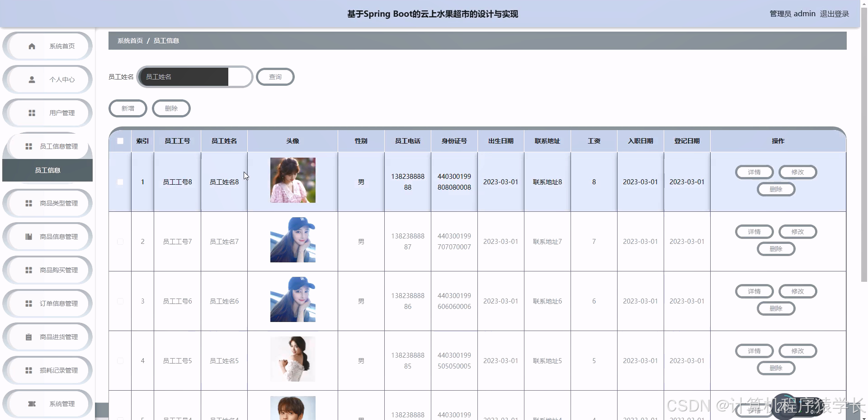Check the checkbox for row 员工工号5
The height and width of the screenshot is (420, 868).
pos(120,361)
